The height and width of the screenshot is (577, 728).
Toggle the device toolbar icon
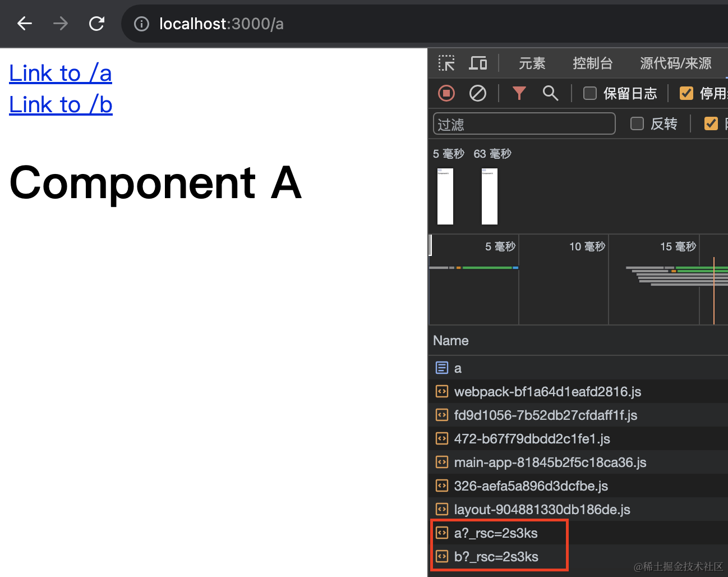pos(478,63)
